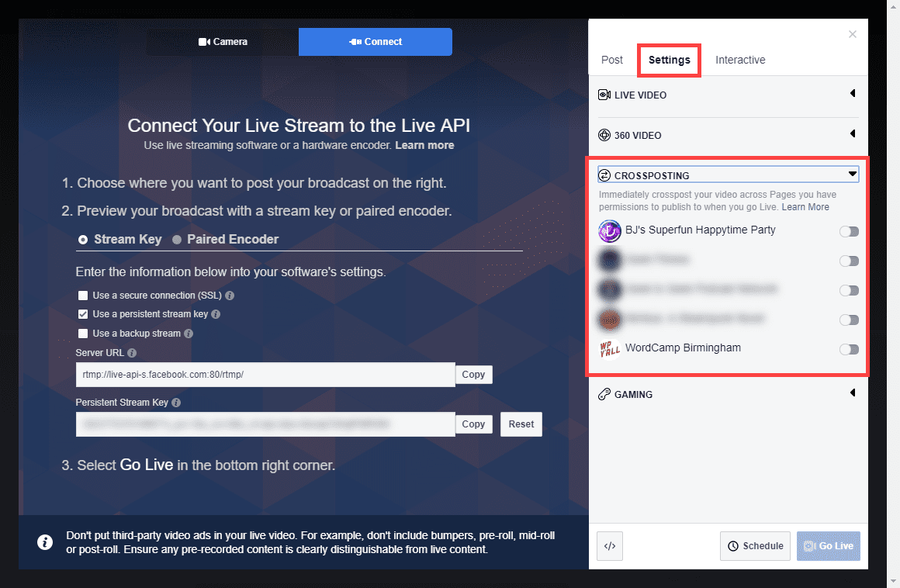Open the Schedule dialog
The width and height of the screenshot is (900, 588).
(754, 546)
